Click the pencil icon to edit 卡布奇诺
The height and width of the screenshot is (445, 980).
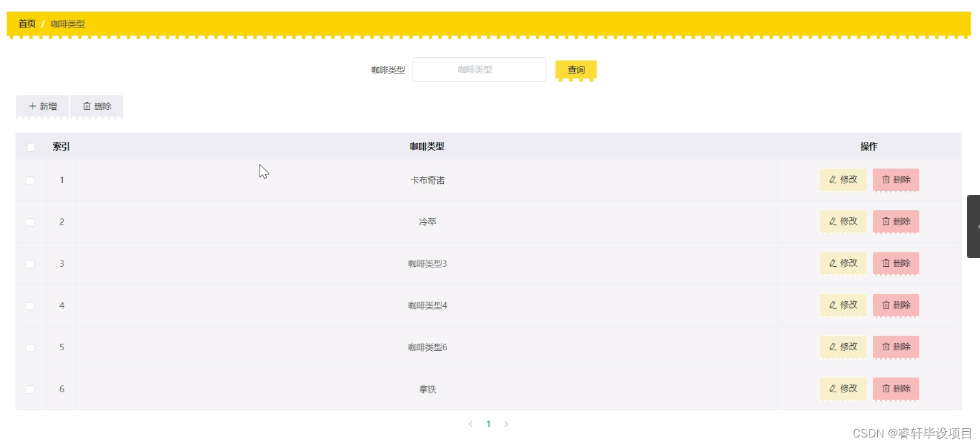[x=835, y=180]
